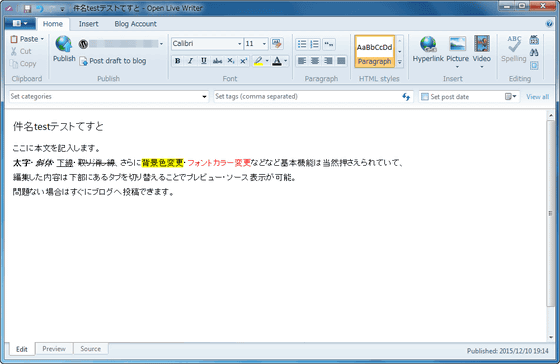Open the Picture dropdown arrow

(458, 67)
